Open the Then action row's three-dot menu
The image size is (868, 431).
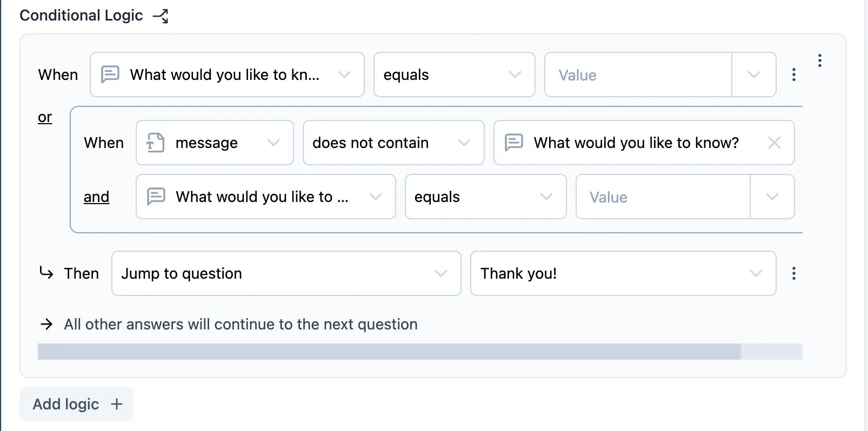point(793,273)
